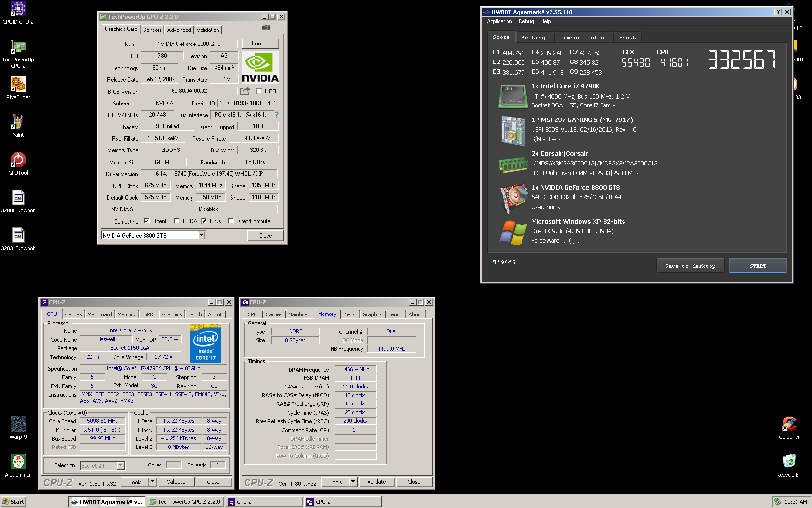The image size is (812, 508).
Task: Toggle the CUDA checkbox in GPU-Z
Action: [x=177, y=221]
